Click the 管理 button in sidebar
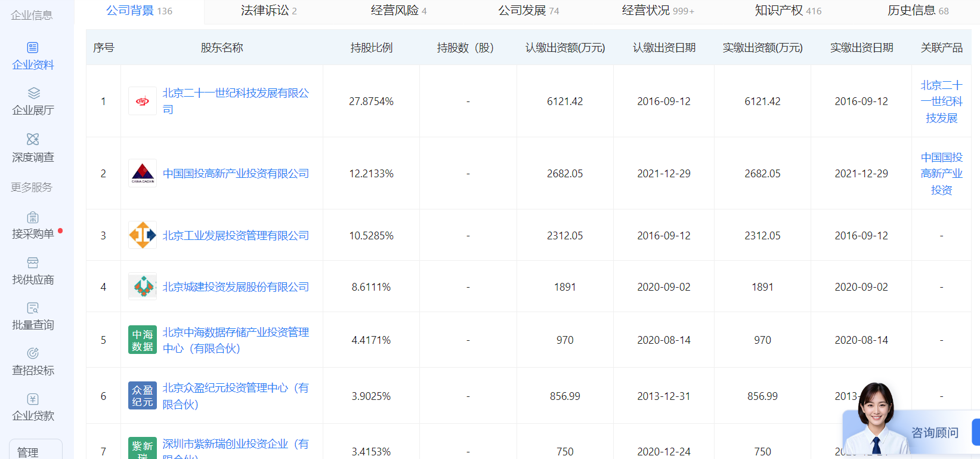980x459 pixels. pyautogui.click(x=36, y=450)
